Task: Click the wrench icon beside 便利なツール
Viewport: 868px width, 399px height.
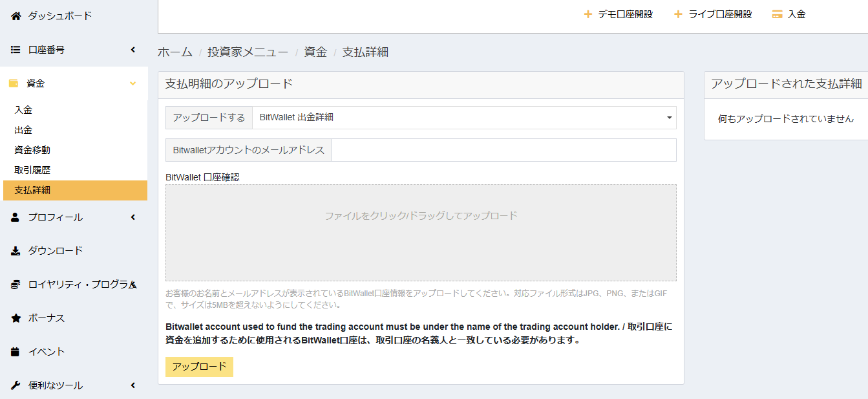Action: (16, 385)
